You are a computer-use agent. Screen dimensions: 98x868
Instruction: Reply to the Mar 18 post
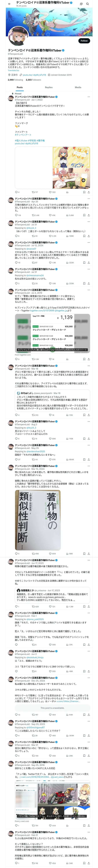coord(16,415)
